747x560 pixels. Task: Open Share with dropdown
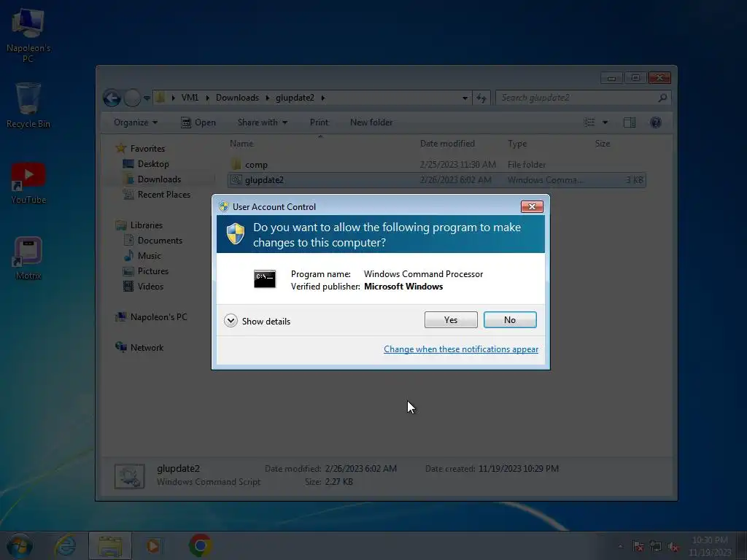pos(263,122)
